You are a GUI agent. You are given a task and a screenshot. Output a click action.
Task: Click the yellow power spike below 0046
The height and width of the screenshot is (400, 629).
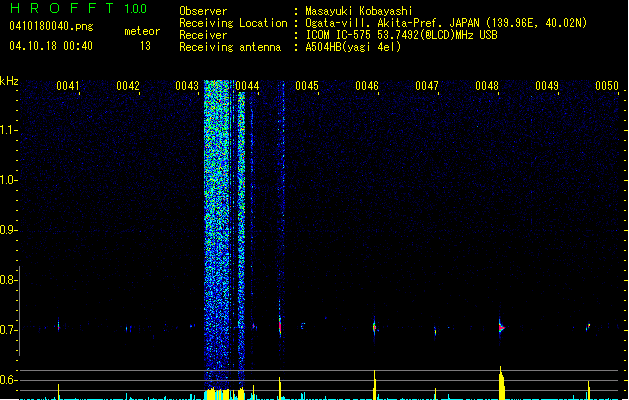click(x=375, y=385)
